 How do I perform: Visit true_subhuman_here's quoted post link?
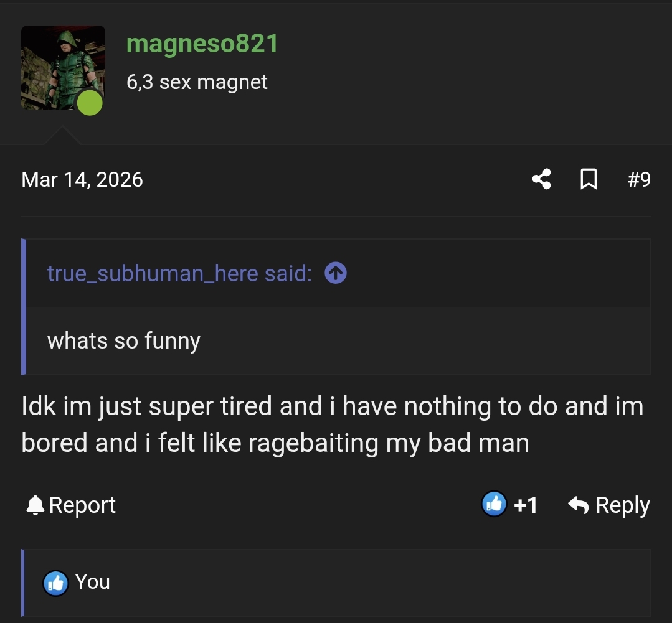[x=177, y=273]
